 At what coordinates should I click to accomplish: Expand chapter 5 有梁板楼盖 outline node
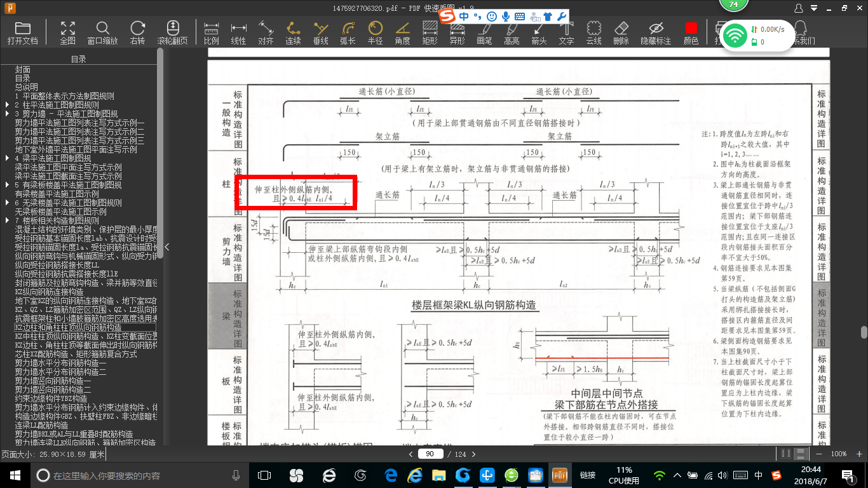click(7, 185)
